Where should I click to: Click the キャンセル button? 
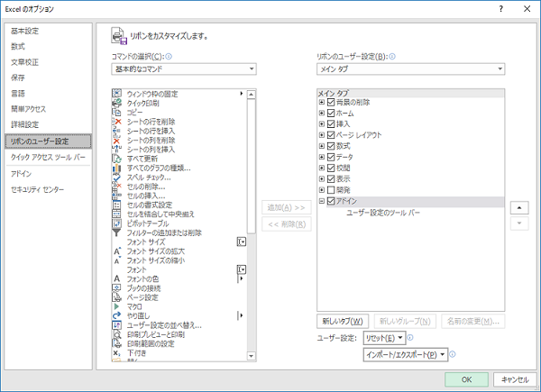[x=515, y=379]
